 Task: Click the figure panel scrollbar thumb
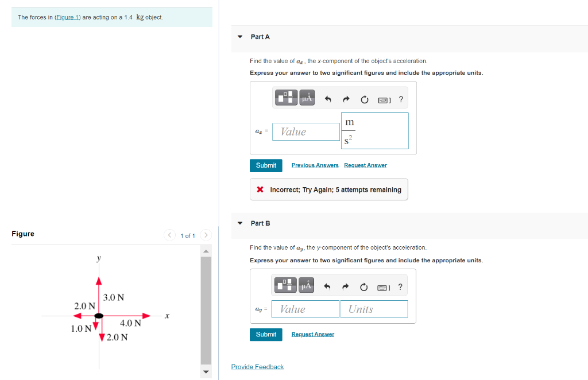tap(206, 311)
